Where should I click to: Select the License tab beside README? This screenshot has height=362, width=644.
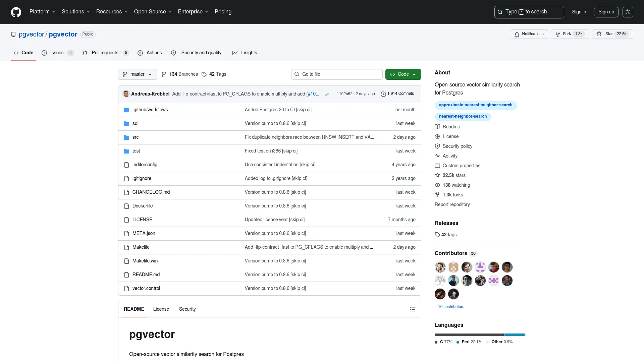tap(161, 309)
